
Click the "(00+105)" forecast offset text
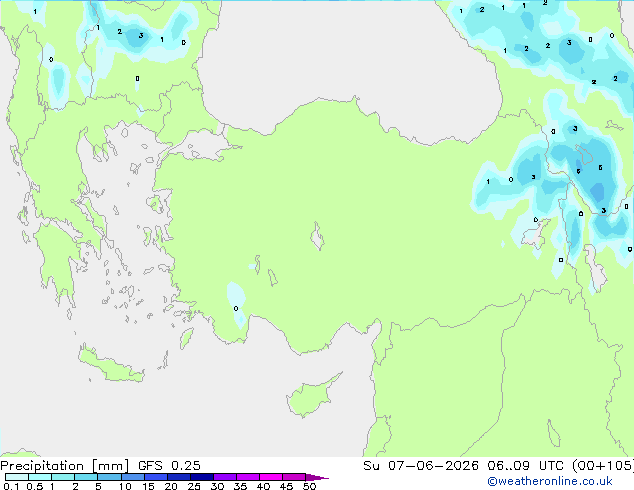pyautogui.click(x=602, y=466)
